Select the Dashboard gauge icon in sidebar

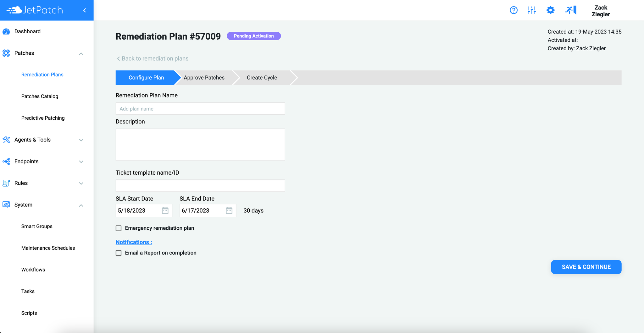[x=6, y=31]
